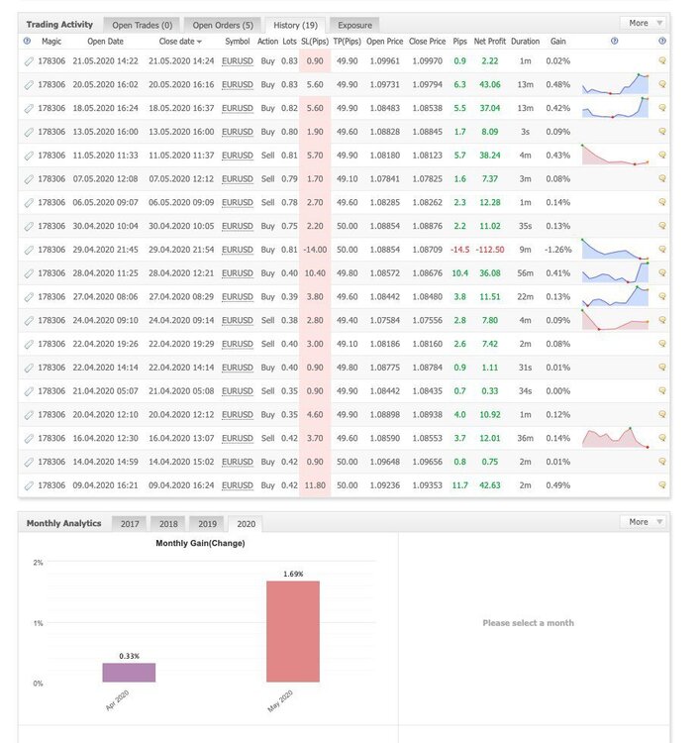Image resolution: width=700 pixels, height=743 pixels.
Task: Click mini chart of 11.05.2020 11:33 trade
Action: (x=615, y=155)
